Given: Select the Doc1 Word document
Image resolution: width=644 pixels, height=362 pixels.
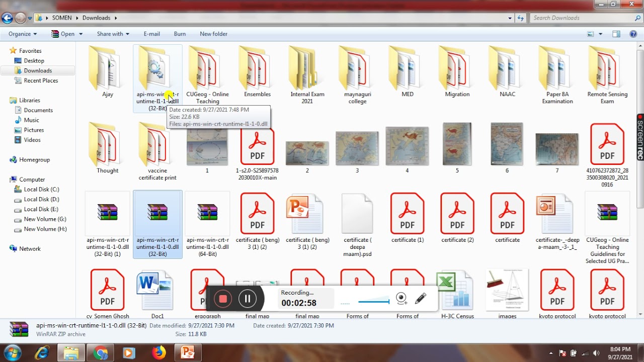Looking at the screenshot, I should click(x=157, y=294).
